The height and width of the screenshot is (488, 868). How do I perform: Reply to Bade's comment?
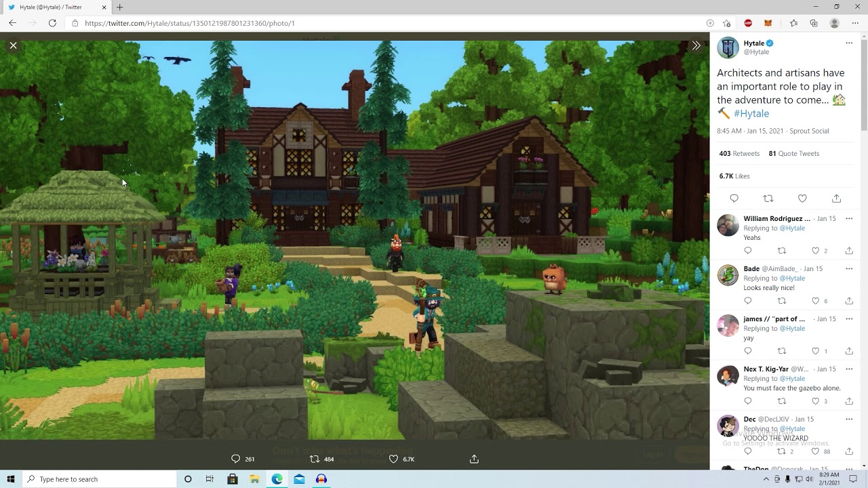748,301
